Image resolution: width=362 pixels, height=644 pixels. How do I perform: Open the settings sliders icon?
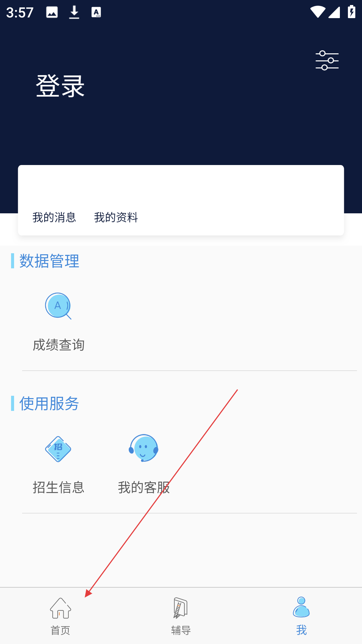click(x=327, y=60)
